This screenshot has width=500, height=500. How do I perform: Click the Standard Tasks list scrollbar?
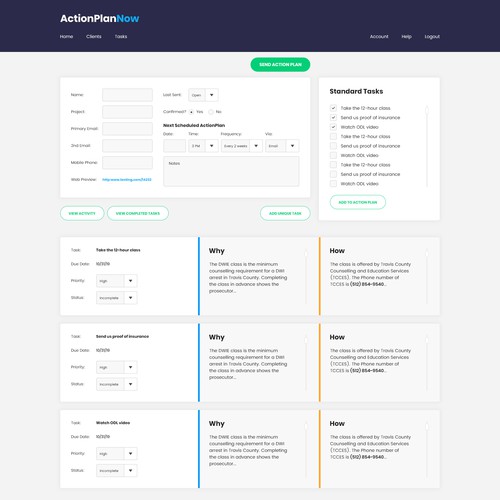click(427, 146)
